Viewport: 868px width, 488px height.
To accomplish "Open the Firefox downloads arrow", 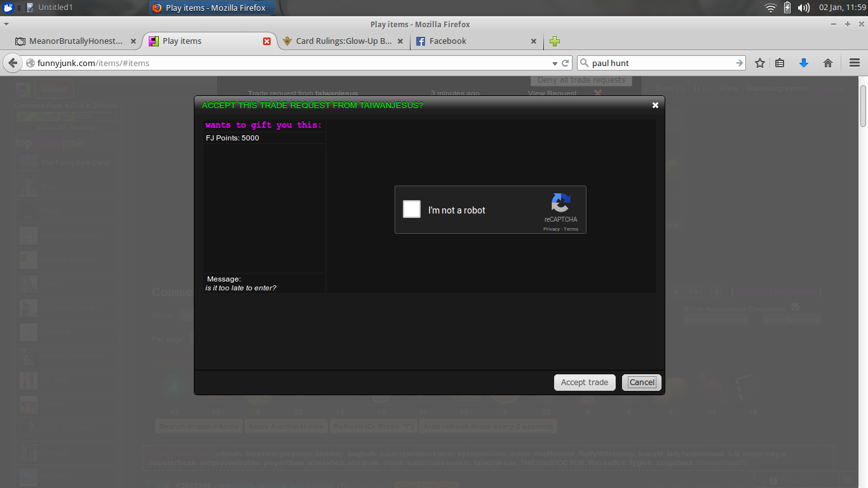I will 803,63.
